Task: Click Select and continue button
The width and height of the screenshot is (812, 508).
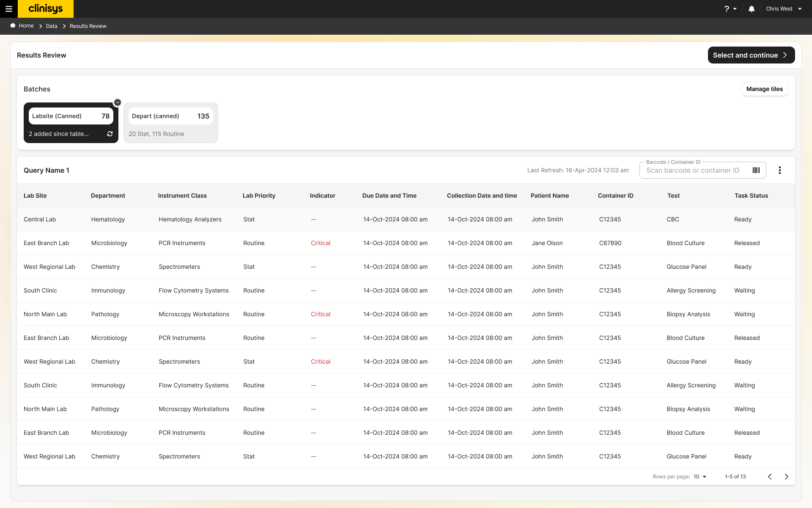Action: (751, 55)
